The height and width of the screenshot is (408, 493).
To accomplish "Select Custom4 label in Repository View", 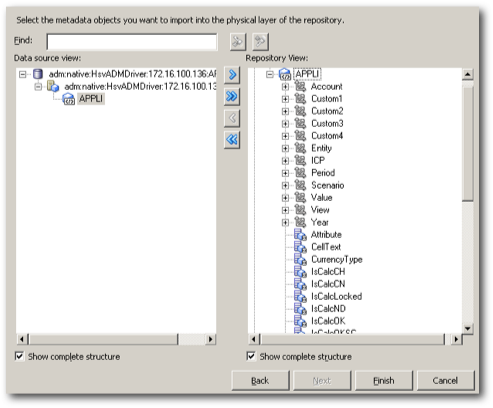I will pyautogui.click(x=327, y=136).
